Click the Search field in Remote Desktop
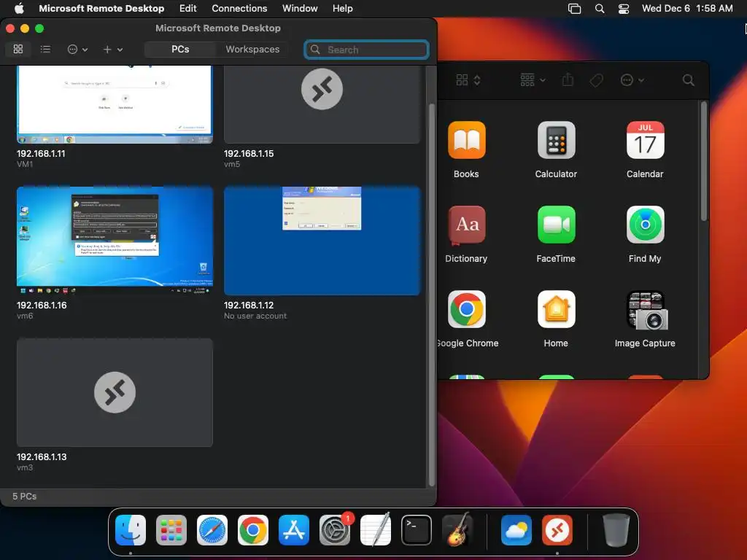Viewport: 747px width, 560px height. tap(366, 50)
